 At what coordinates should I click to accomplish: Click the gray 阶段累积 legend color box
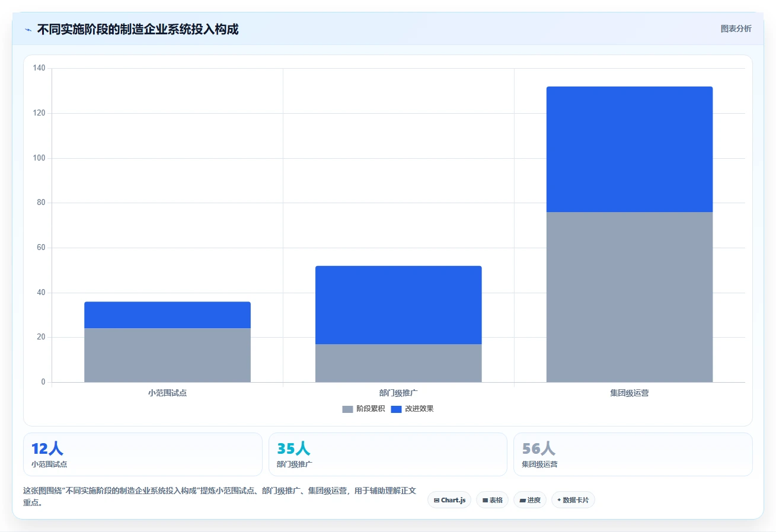click(x=347, y=409)
